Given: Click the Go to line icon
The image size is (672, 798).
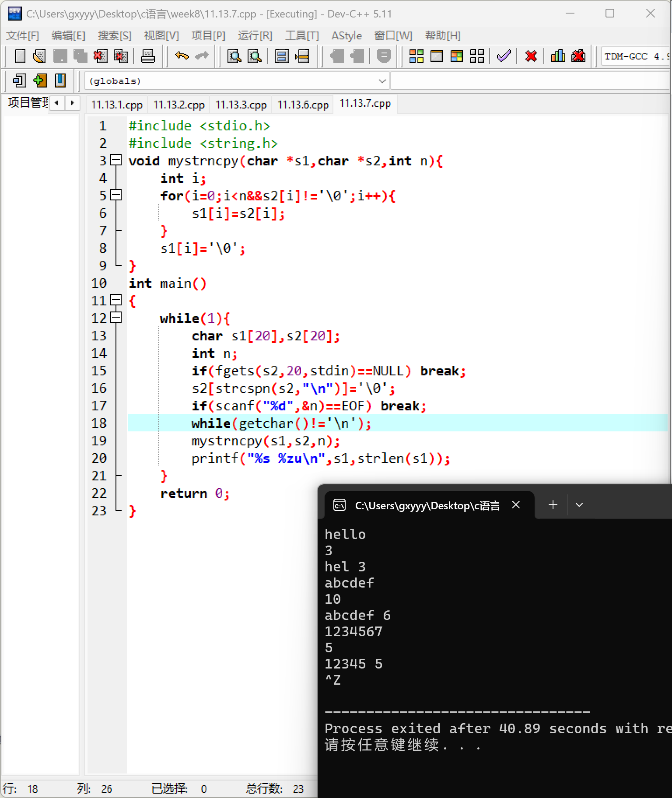Looking at the screenshot, I should tap(302, 56).
